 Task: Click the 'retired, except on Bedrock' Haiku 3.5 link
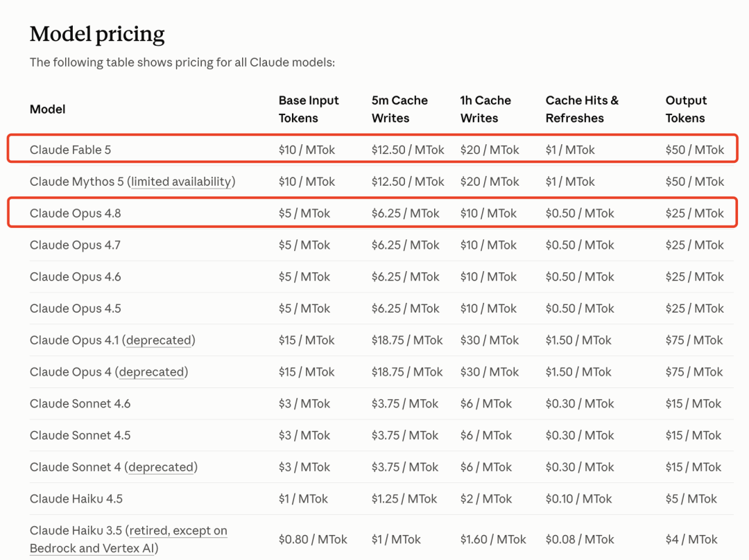(x=128, y=539)
